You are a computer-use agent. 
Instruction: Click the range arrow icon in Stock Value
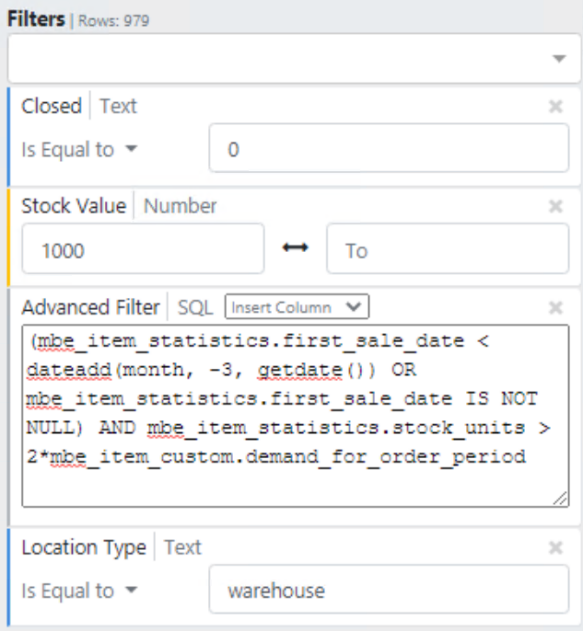295,247
